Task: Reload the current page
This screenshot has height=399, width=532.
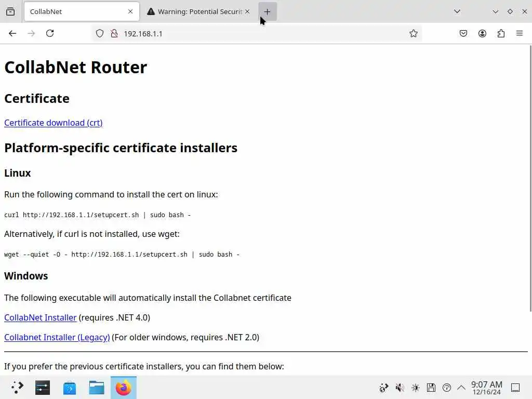Action: 50,33
